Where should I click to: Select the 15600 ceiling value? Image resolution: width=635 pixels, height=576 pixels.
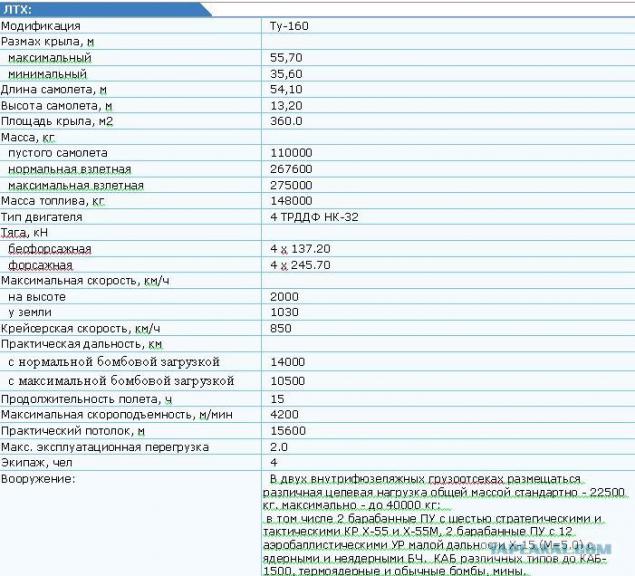(288, 431)
